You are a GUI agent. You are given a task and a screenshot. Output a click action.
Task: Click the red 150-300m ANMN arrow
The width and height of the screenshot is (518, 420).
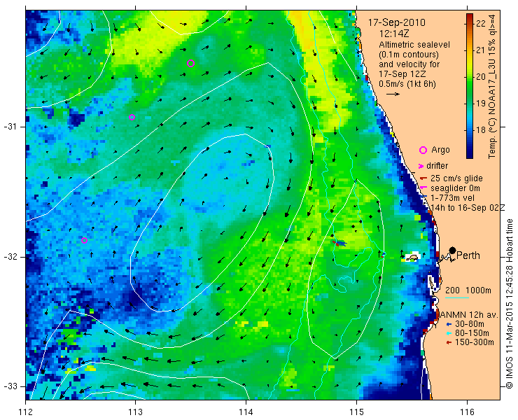449,343
